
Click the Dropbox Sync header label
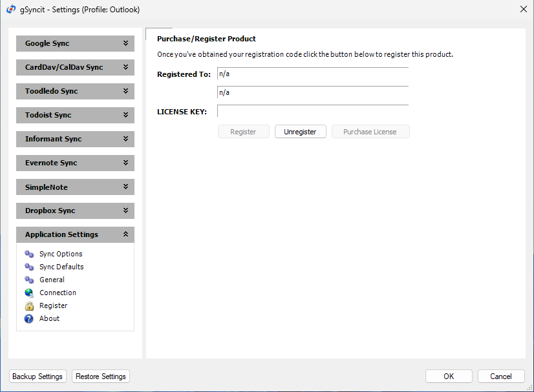50,211
